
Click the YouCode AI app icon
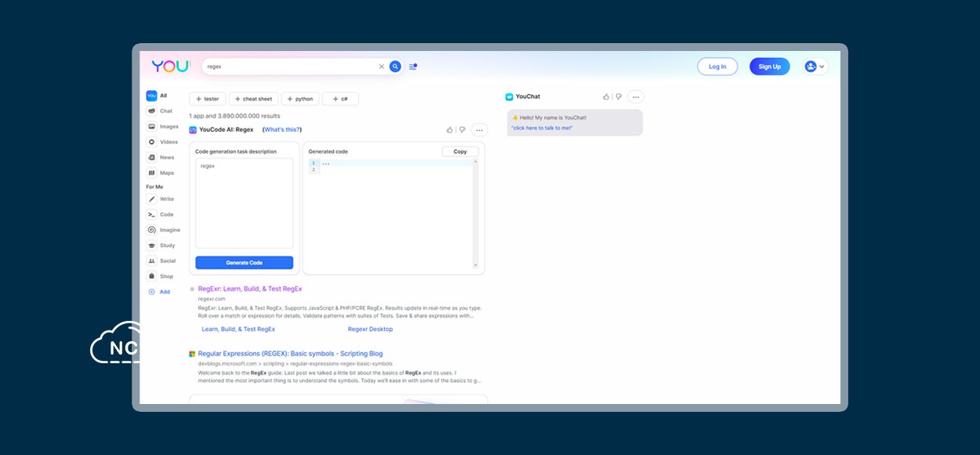coord(193,129)
